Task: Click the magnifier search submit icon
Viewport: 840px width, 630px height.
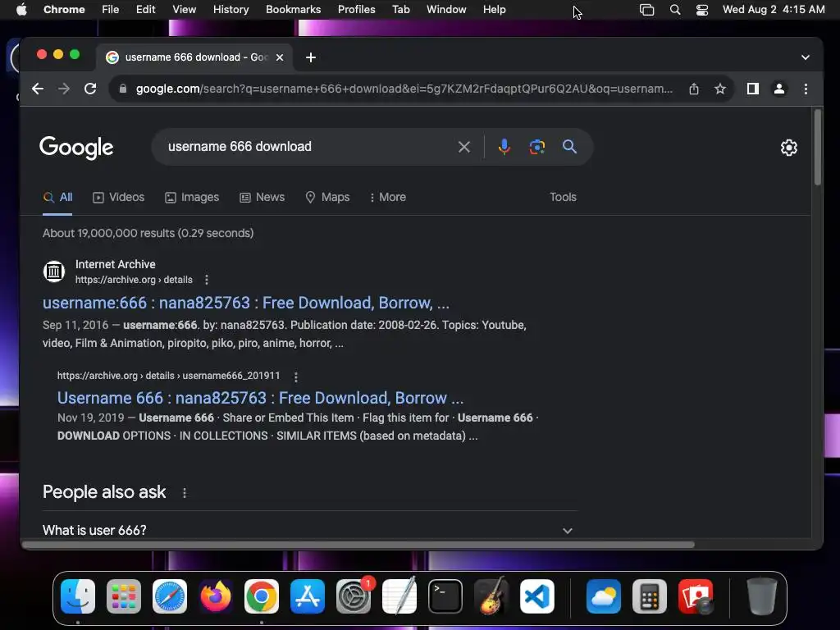Action: (x=569, y=147)
